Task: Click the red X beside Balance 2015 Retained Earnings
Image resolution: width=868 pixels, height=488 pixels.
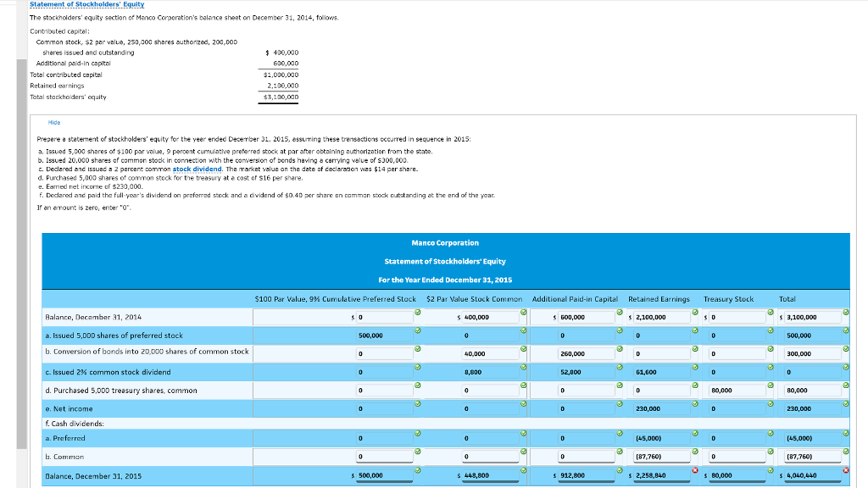Action: tap(694, 471)
